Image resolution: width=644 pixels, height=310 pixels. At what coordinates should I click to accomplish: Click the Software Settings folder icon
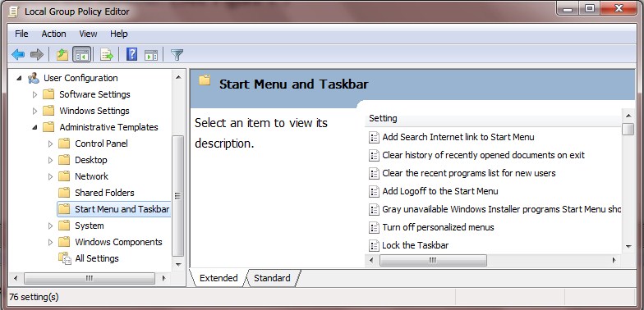48,94
